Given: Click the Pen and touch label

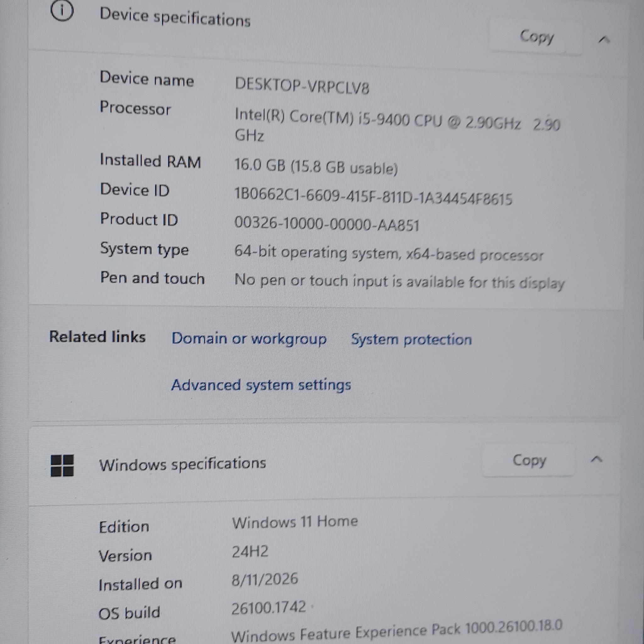Looking at the screenshot, I should (152, 278).
